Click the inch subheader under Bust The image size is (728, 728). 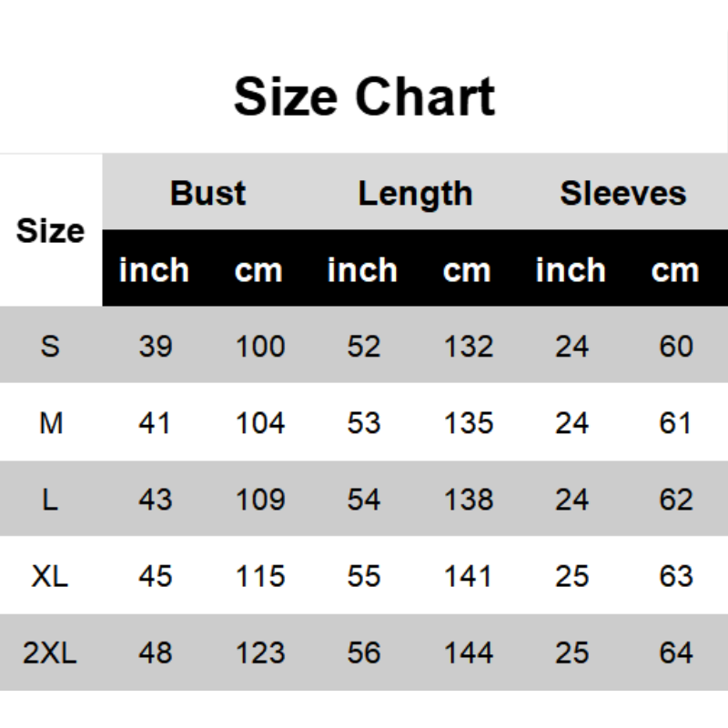[155, 270]
